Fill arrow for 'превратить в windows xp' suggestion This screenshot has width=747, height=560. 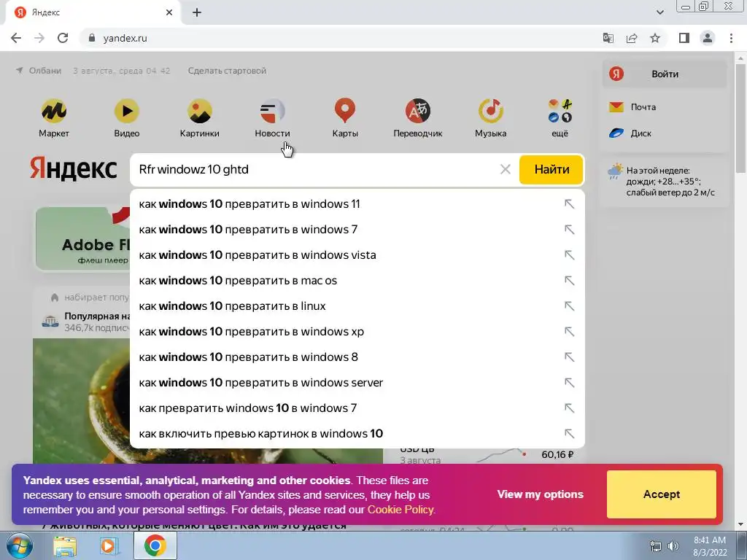569,332
